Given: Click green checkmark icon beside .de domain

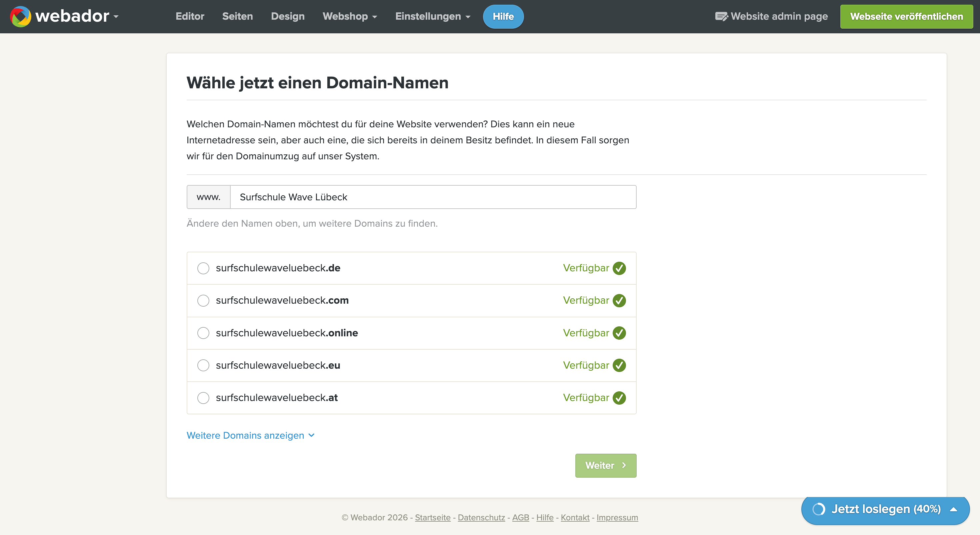Looking at the screenshot, I should click(x=619, y=268).
